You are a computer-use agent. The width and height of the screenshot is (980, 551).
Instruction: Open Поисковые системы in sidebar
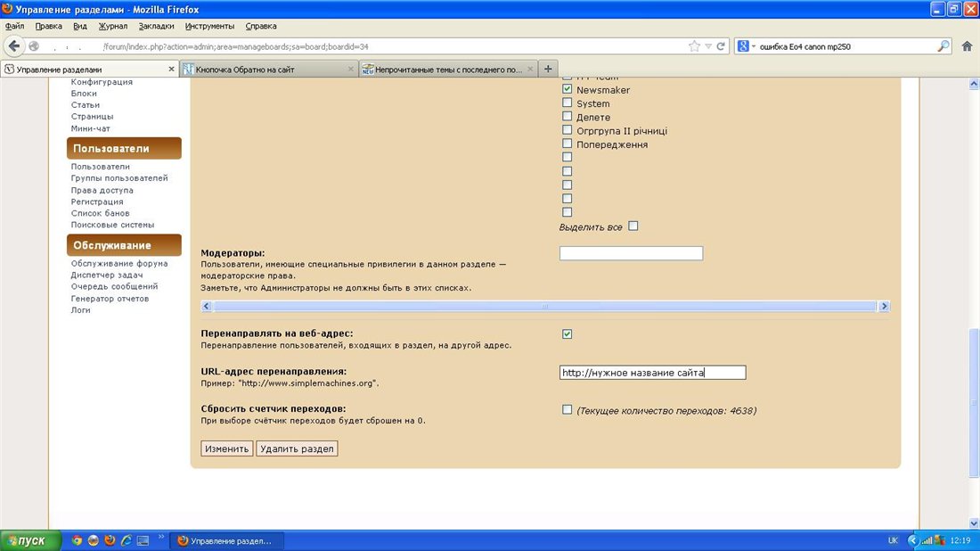coord(112,225)
